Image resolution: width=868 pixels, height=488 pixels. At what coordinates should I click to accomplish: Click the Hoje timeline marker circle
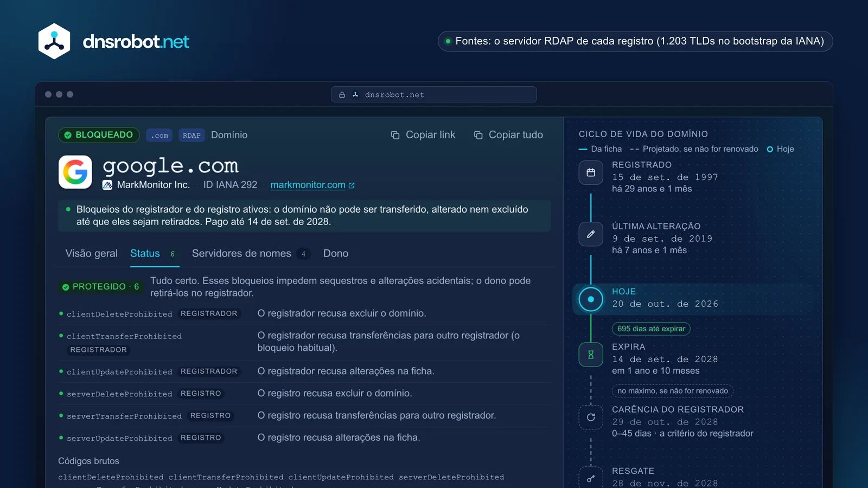coord(591,299)
